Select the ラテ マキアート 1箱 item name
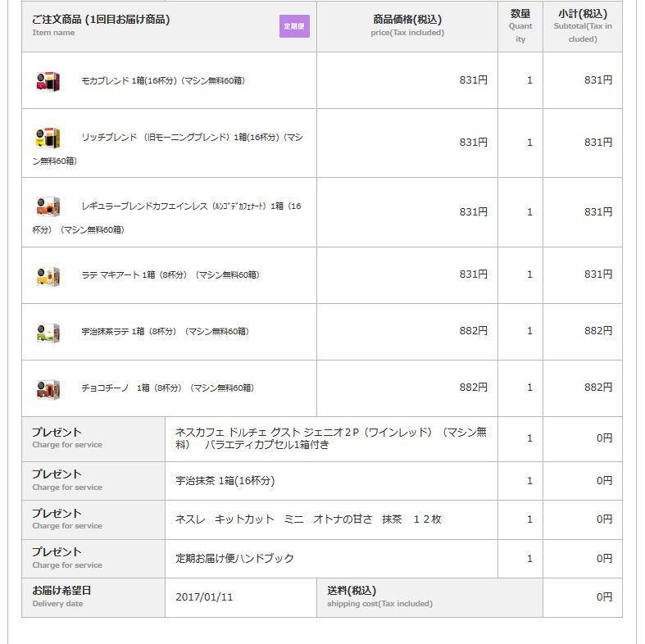The height and width of the screenshot is (644, 645). (x=170, y=274)
